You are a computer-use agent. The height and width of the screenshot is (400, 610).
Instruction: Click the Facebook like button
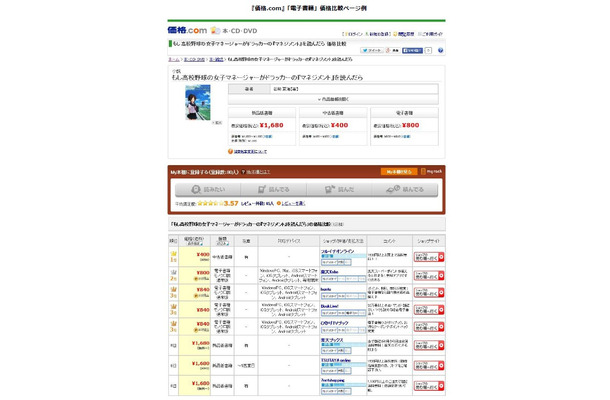pos(412,51)
